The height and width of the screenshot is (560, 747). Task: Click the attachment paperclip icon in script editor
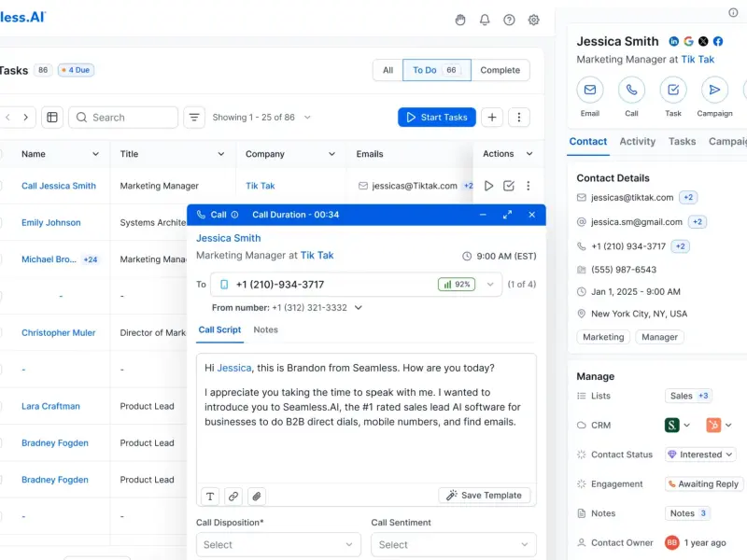(256, 496)
